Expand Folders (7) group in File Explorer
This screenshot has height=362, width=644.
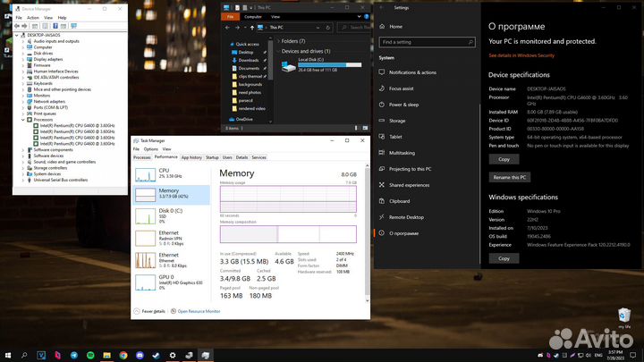pos(278,41)
